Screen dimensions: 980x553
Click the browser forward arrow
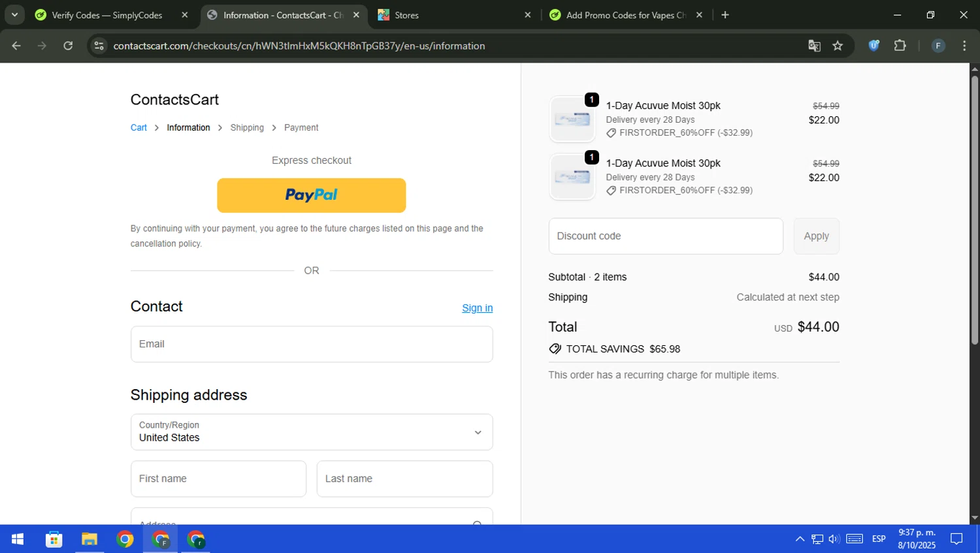[42, 46]
